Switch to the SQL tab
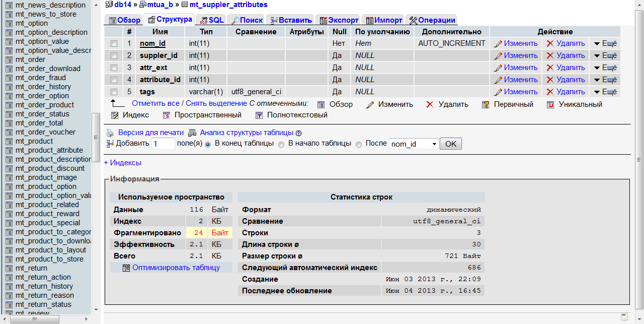 (211, 20)
